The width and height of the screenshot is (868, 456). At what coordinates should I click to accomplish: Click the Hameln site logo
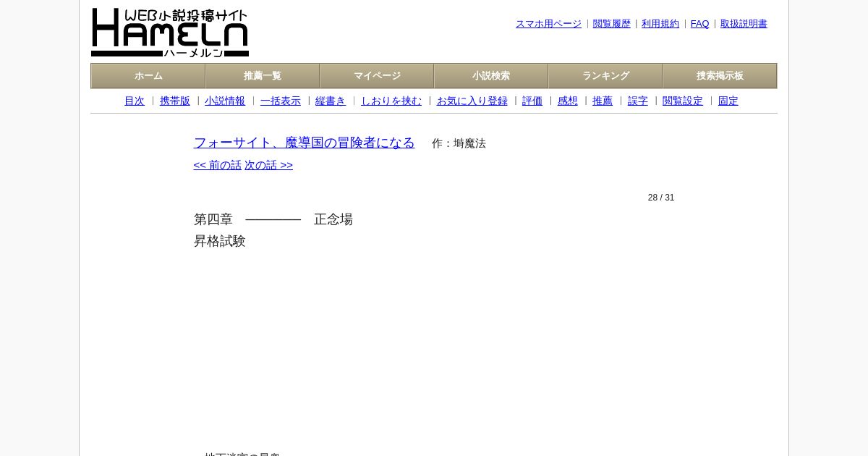click(x=170, y=33)
